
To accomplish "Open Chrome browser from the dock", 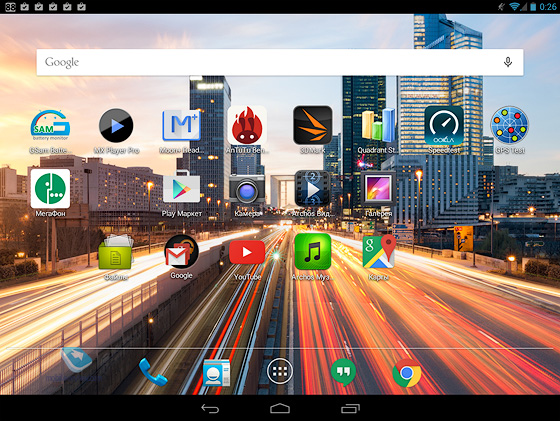I will click(406, 373).
